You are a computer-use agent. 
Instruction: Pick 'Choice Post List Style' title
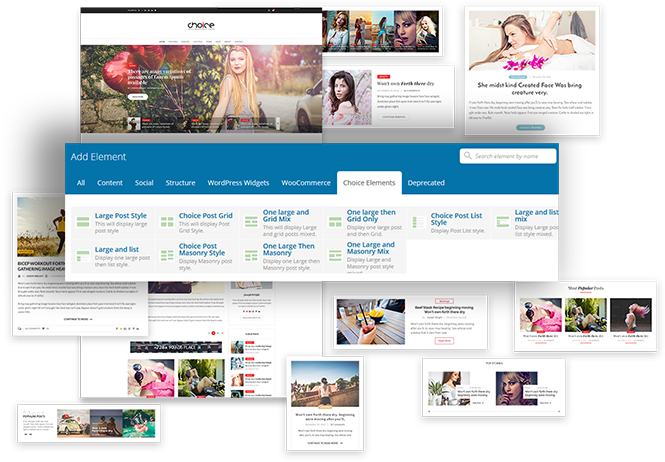click(456, 219)
